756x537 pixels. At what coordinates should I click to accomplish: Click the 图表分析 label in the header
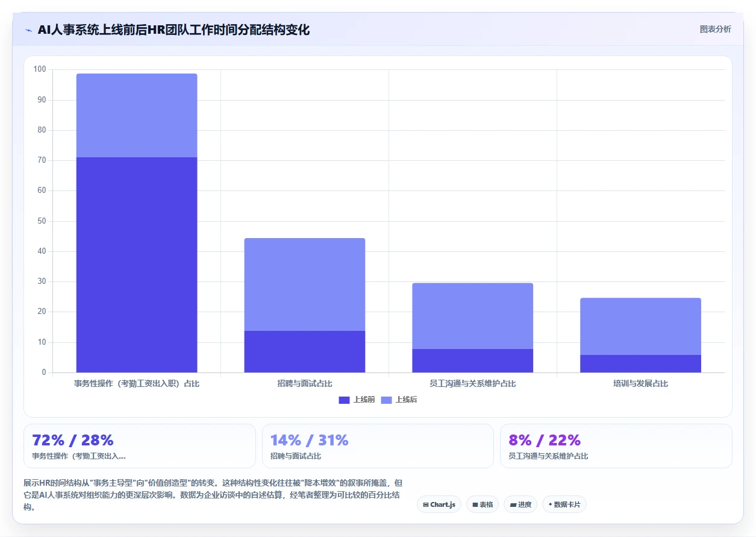point(715,29)
